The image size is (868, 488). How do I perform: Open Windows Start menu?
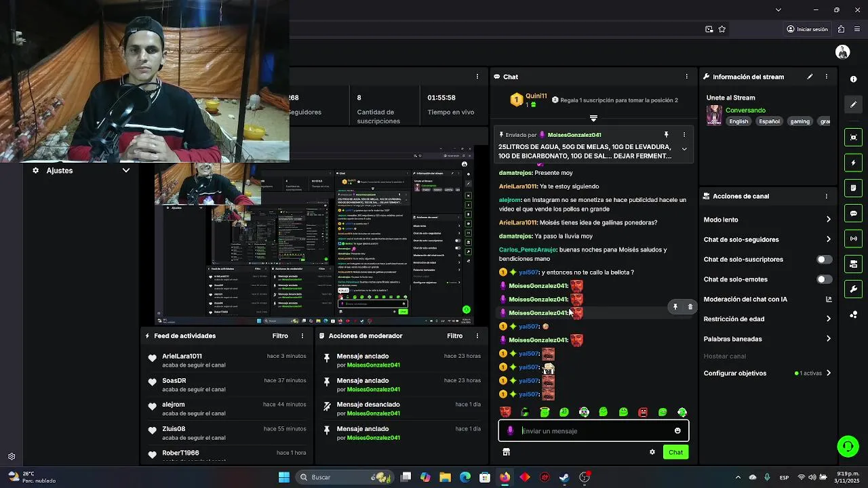pos(284,477)
